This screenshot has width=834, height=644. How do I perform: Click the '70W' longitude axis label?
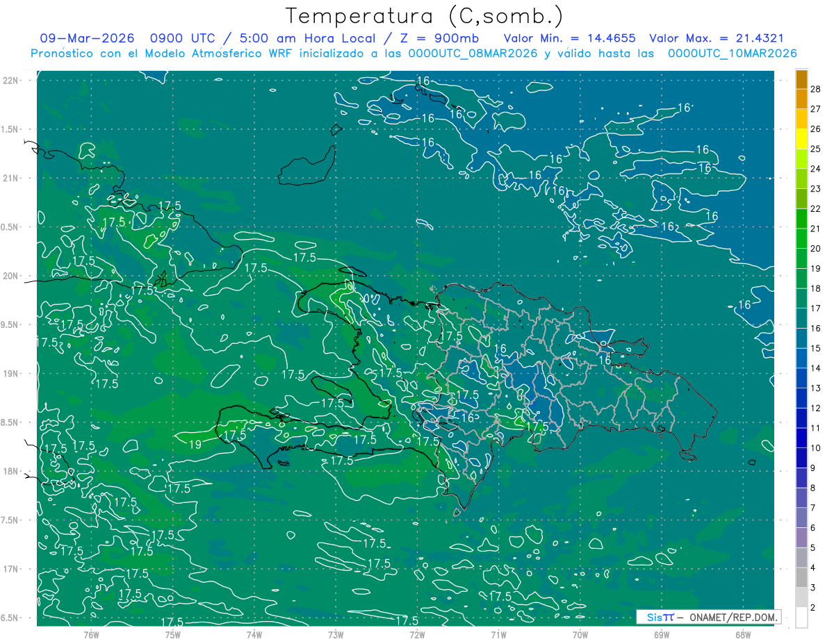(x=580, y=635)
